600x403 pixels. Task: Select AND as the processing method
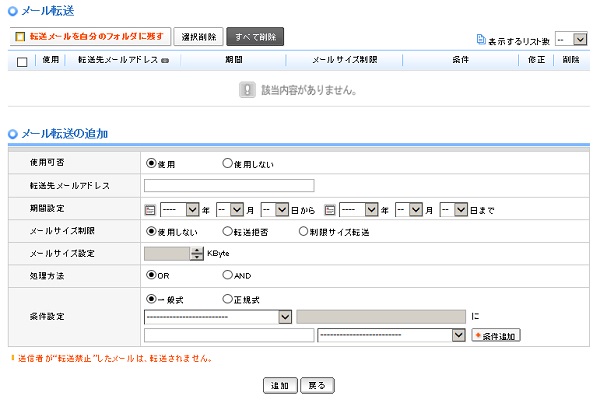click(228, 274)
